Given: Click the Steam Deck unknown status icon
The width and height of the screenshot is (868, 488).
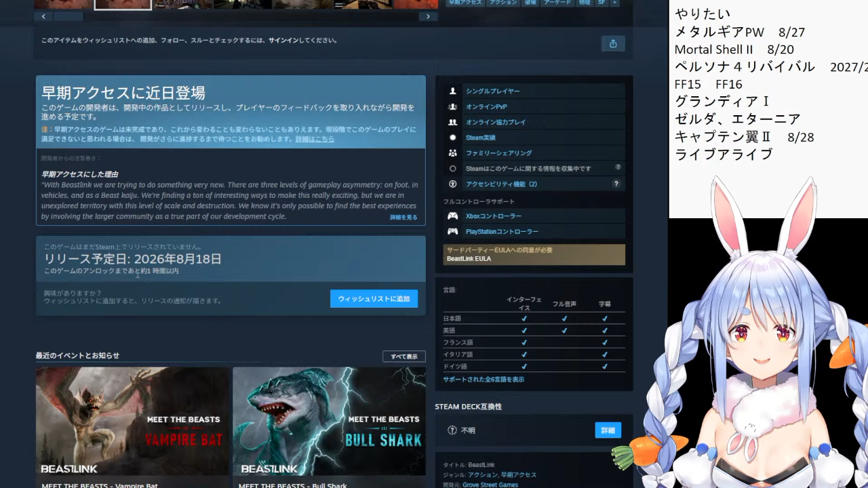Looking at the screenshot, I should 452,430.
